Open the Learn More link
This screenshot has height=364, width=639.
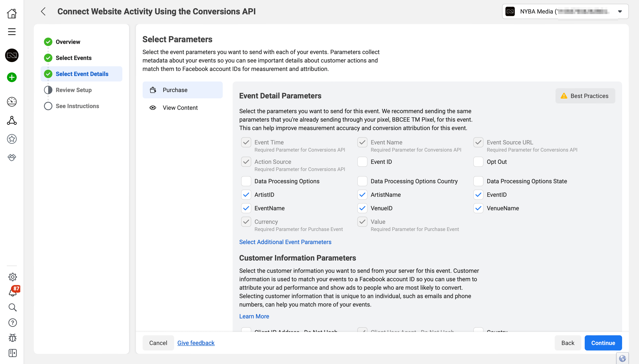coord(254,316)
